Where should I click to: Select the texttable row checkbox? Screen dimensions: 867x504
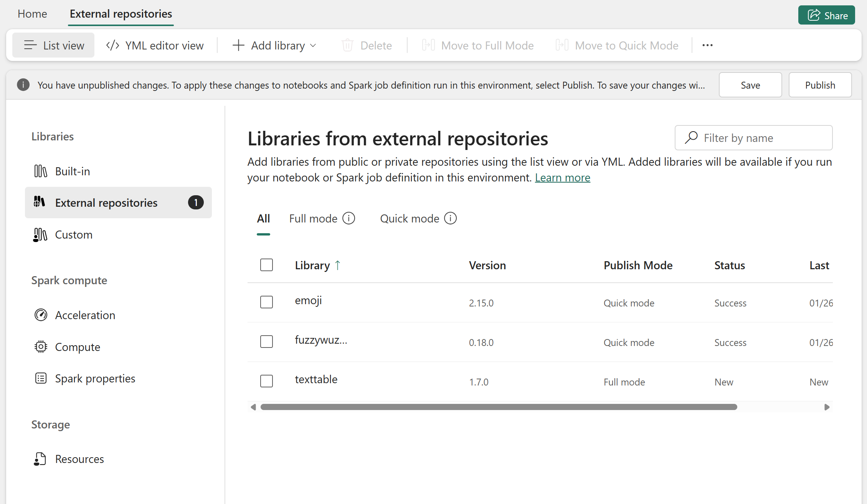[266, 381]
